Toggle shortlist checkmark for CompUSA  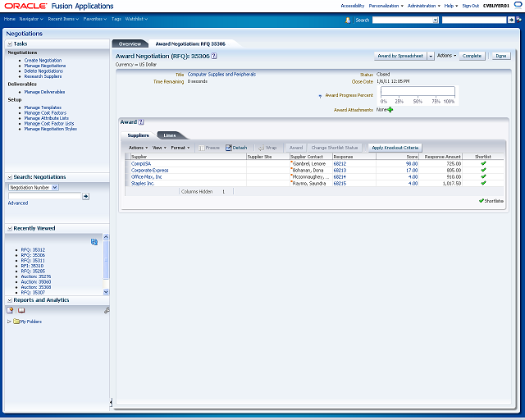[x=483, y=163]
